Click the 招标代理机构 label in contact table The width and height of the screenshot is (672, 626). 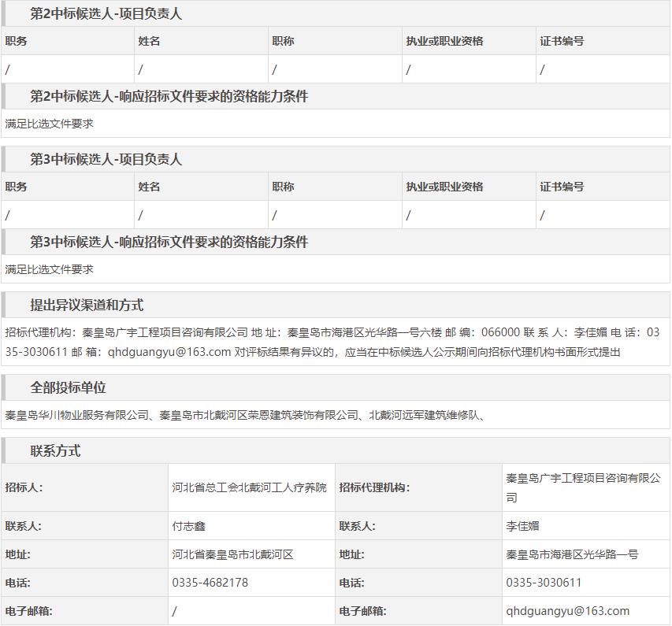[x=374, y=487]
